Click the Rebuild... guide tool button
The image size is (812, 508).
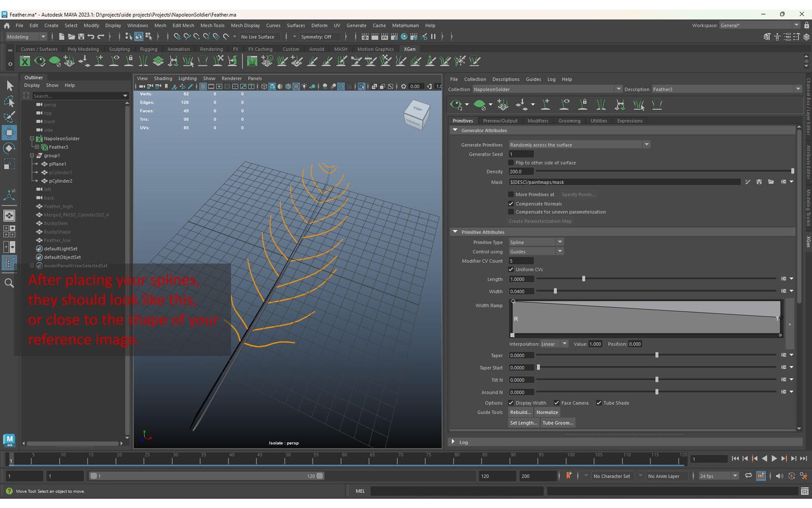coord(520,412)
